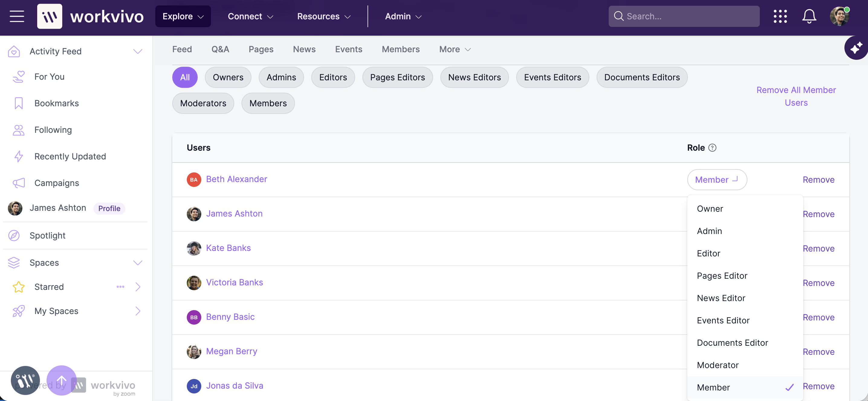
Task: Open the hamburger navigation menu
Action: coord(17,16)
